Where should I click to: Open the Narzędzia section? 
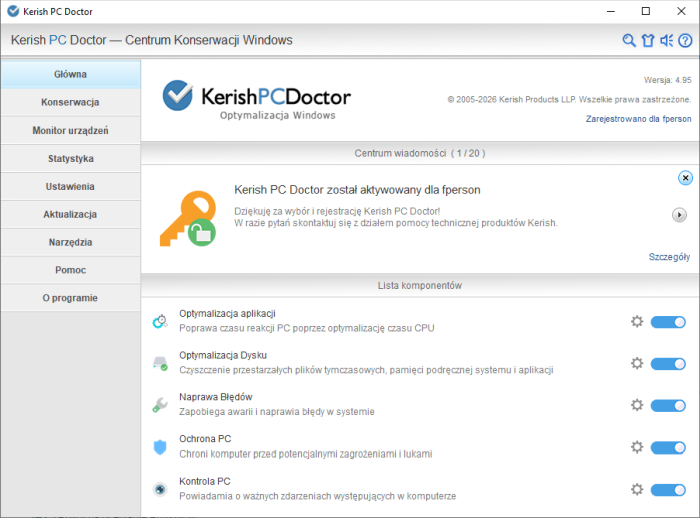coord(71,242)
